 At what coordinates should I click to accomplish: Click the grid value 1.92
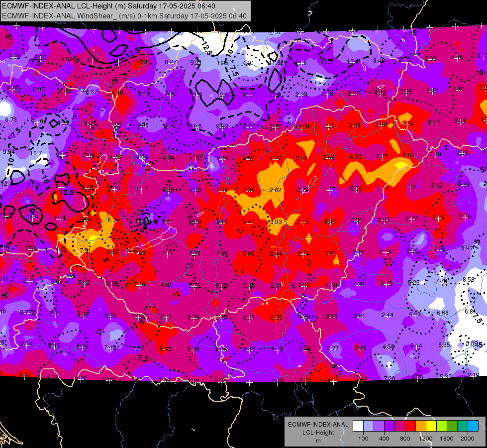[x=409, y=155]
